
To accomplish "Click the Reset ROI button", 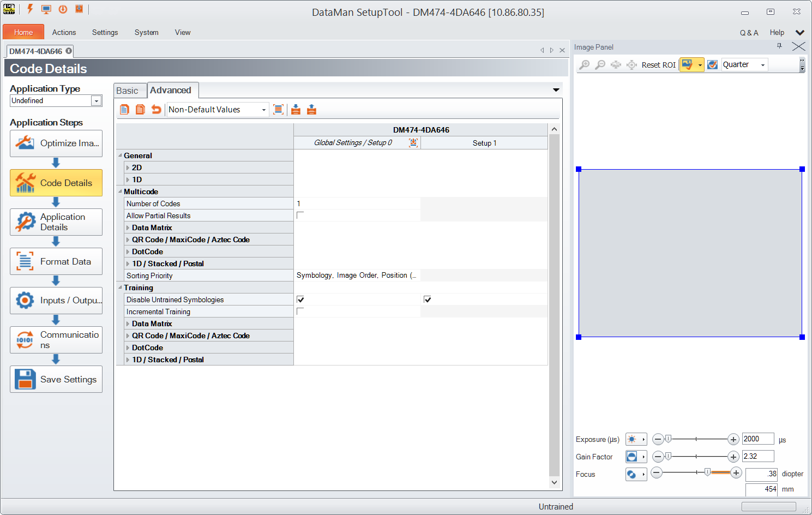I will (658, 65).
